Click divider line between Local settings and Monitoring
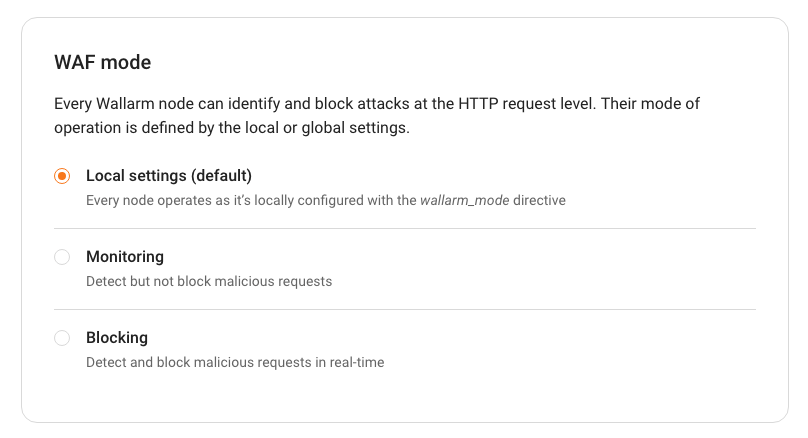 point(404,228)
